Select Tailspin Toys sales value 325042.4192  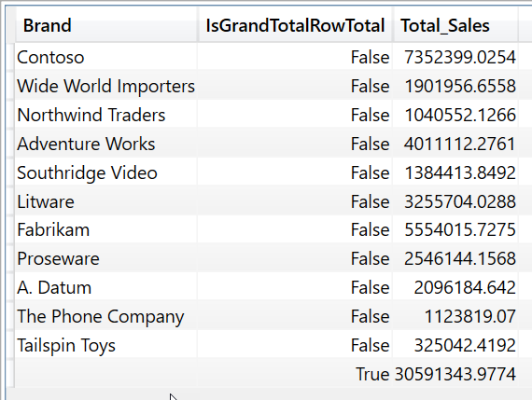pos(465,345)
